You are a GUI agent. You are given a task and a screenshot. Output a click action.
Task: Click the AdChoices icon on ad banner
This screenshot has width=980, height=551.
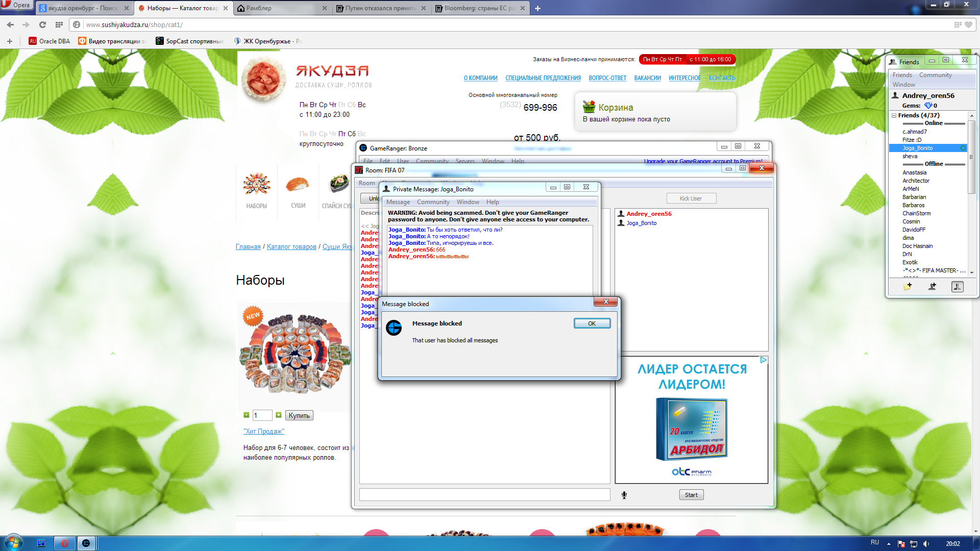point(763,360)
